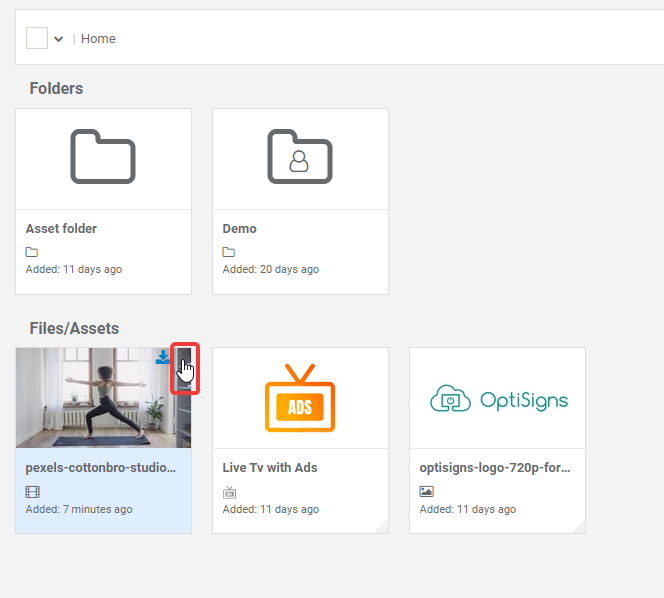The image size is (664, 598).
Task: Open the Demo shared folder icon
Action: coord(300,157)
